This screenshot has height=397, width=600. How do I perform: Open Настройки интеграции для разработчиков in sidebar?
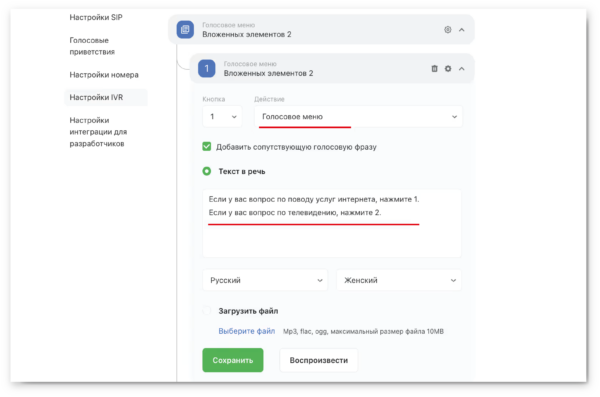(x=98, y=132)
